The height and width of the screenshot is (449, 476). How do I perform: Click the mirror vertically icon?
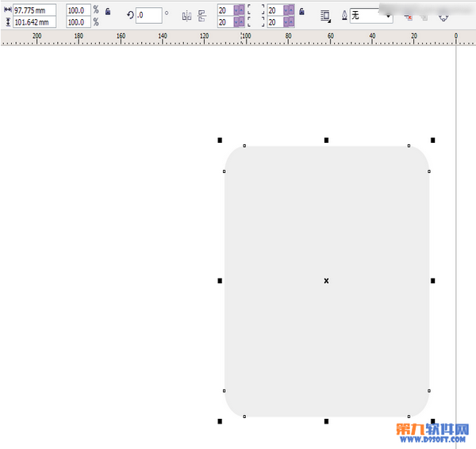click(x=202, y=16)
